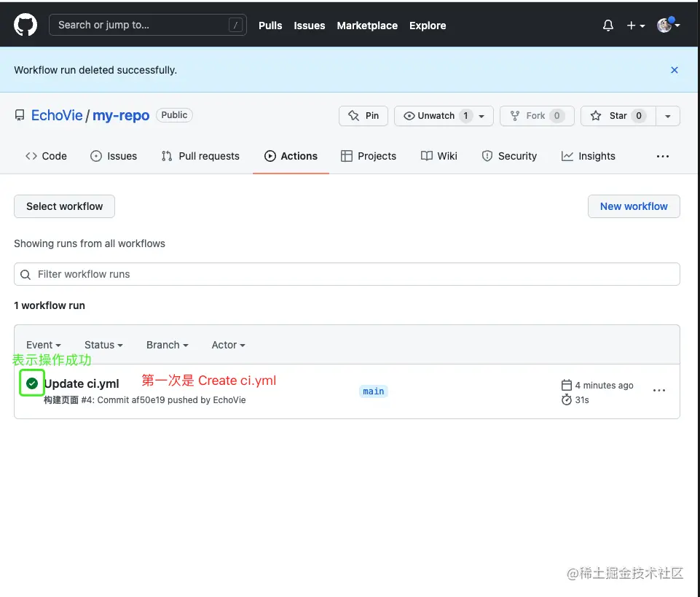Screen dimensions: 700x597
Task: Click the stopwatch icon by 31s
Action: [x=567, y=399]
